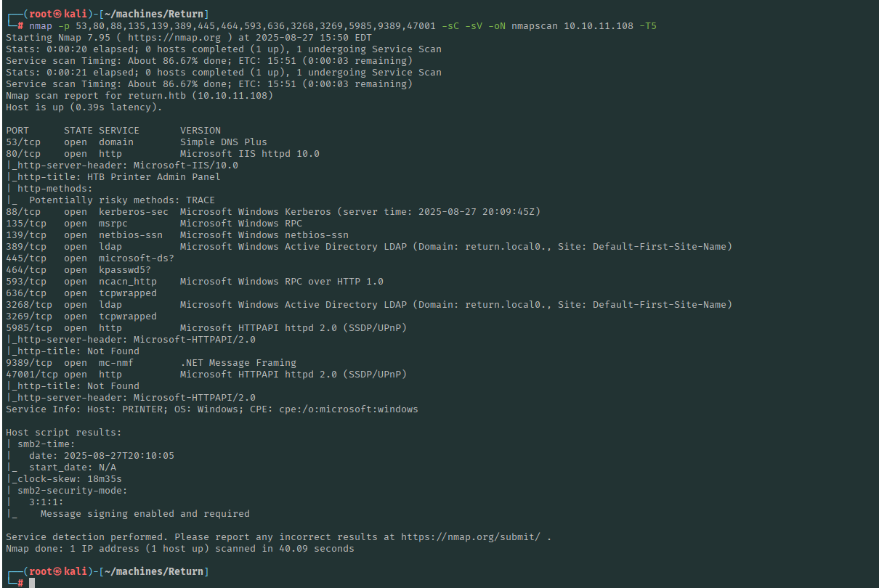The image size is (879, 588).
Task: Click the Potentially risky methods TRACE line
Action: click(x=121, y=200)
